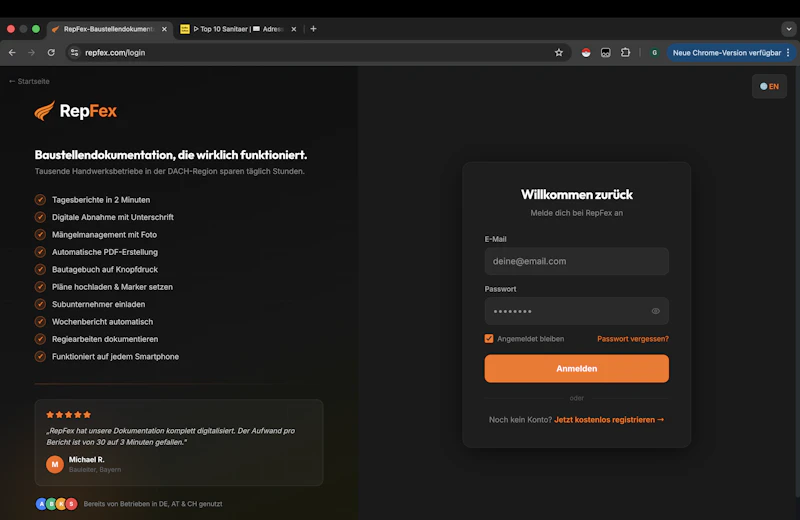The height and width of the screenshot is (520, 800).
Task: Click the Michael R. name text
Action: 87,459
